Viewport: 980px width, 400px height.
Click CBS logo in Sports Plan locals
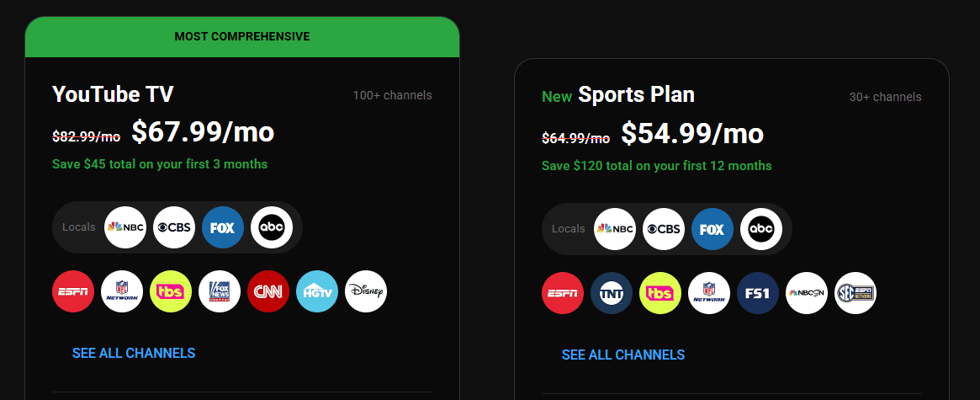click(663, 229)
